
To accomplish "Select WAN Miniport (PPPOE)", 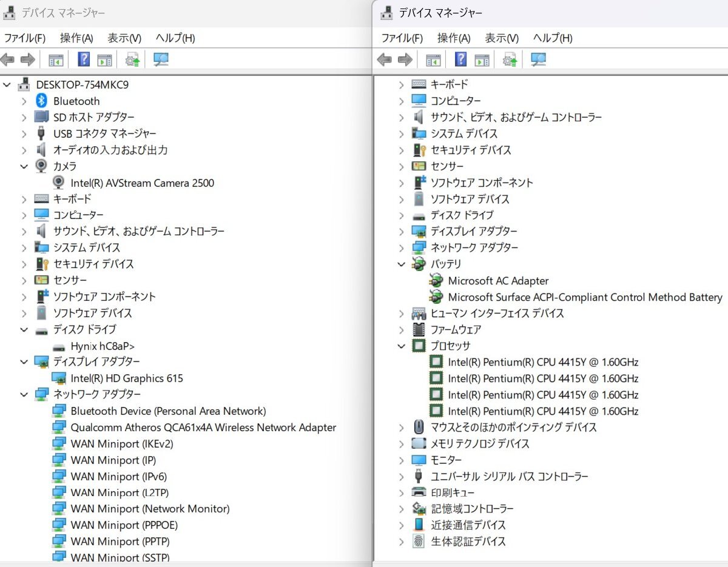I will point(124,525).
